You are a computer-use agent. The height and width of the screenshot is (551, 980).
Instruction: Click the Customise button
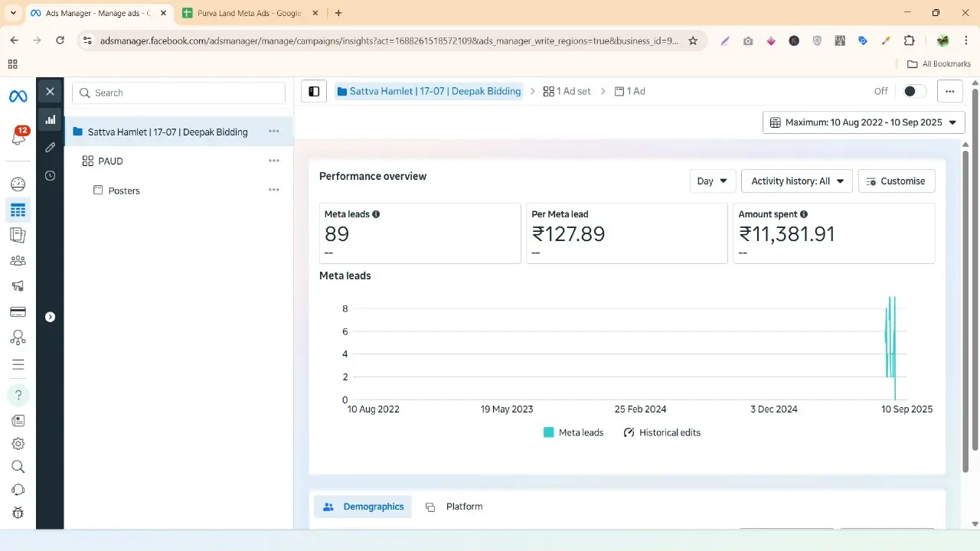(896, 181)
